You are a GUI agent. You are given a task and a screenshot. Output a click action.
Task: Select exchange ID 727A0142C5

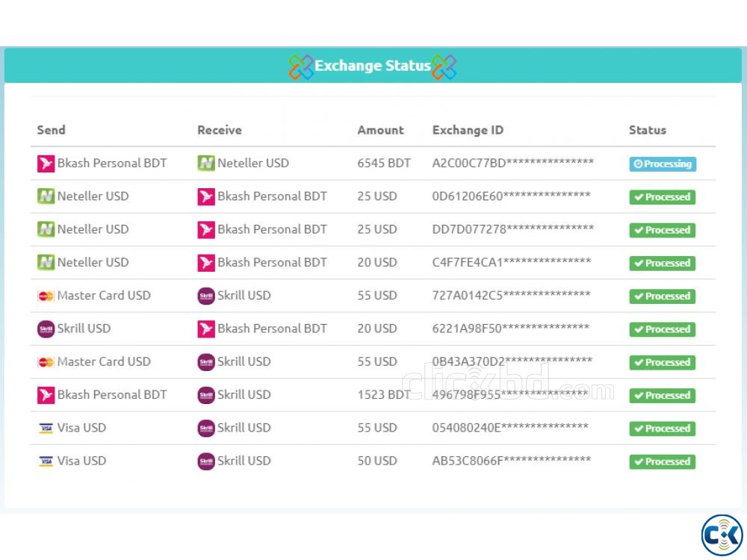pos(511,295)
